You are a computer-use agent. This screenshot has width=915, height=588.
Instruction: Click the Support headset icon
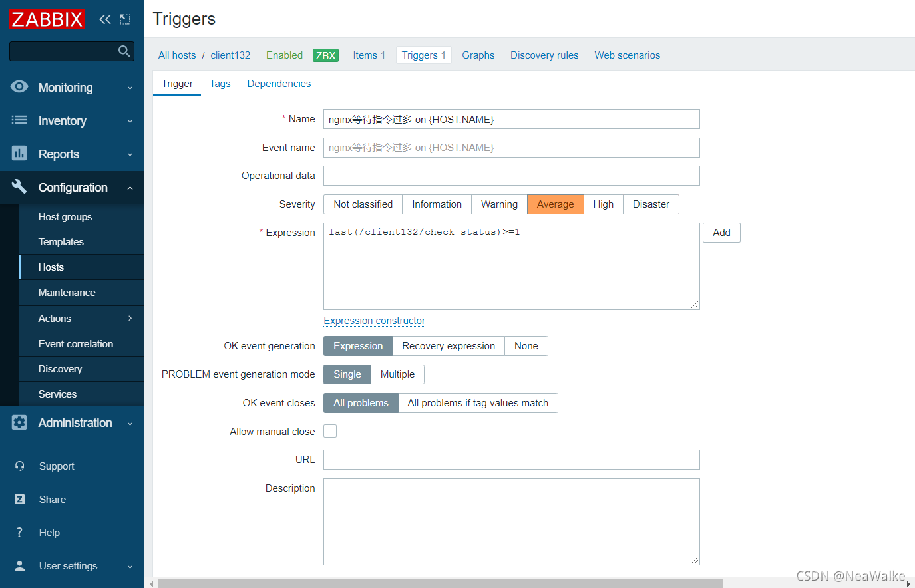click(x=20, y=466)
